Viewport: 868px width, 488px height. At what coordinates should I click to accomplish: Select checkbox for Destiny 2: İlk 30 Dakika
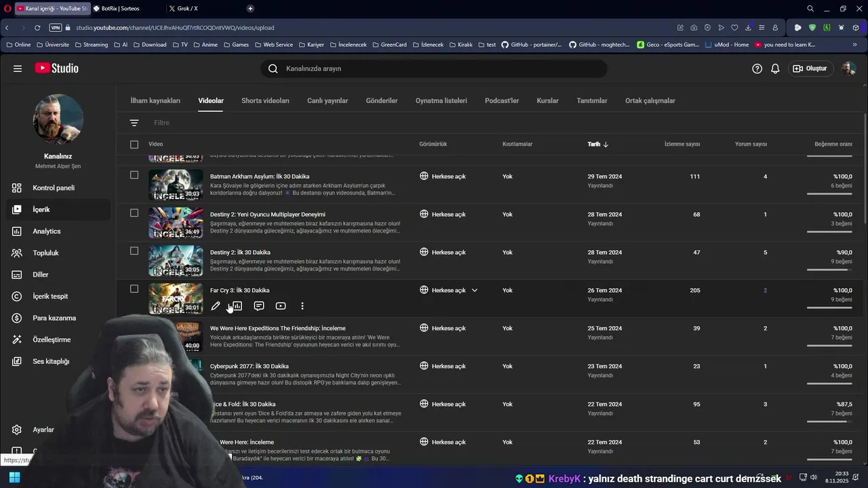click(134, 251)
